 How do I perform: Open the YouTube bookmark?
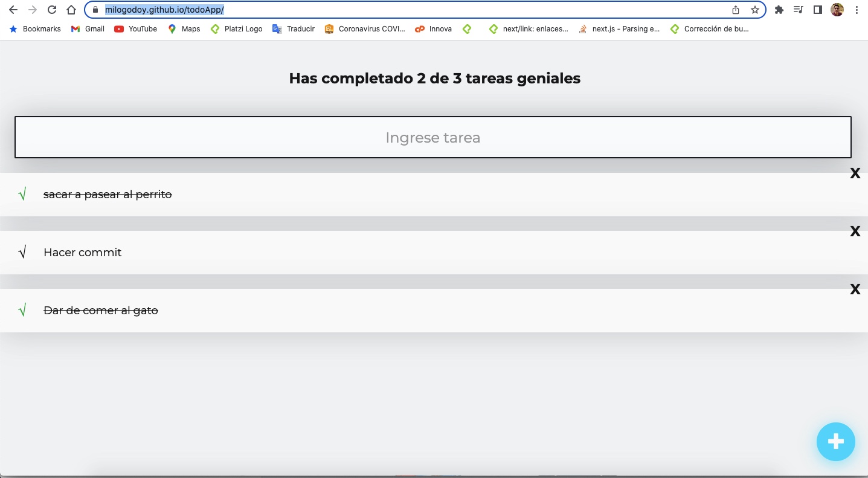coord(135,28)
